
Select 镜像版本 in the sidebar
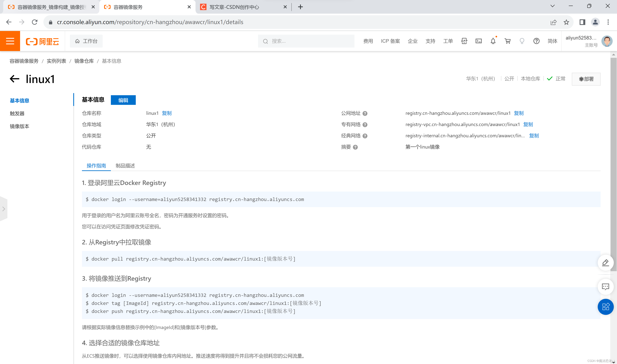[19, 126]
